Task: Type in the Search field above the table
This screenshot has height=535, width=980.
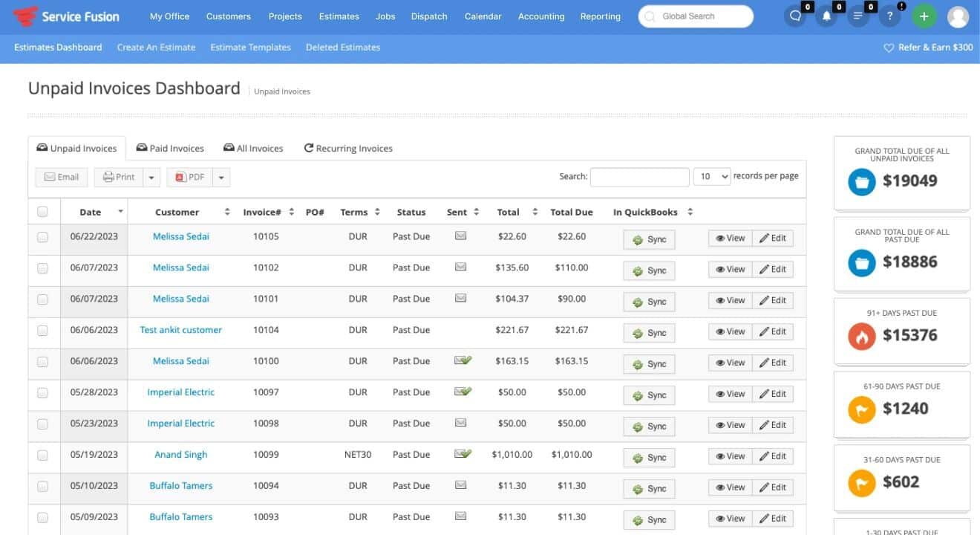Action: 639,176
